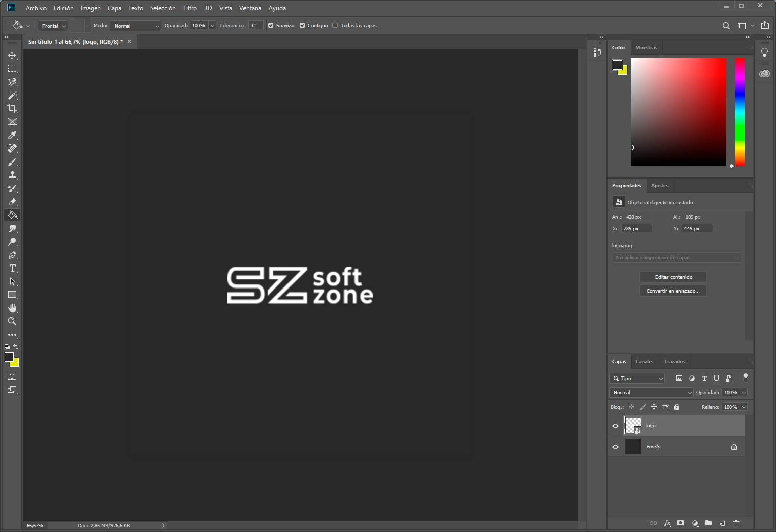Expand the Relleno fill arrow
The image size is (776, 532).
[744, 407]
